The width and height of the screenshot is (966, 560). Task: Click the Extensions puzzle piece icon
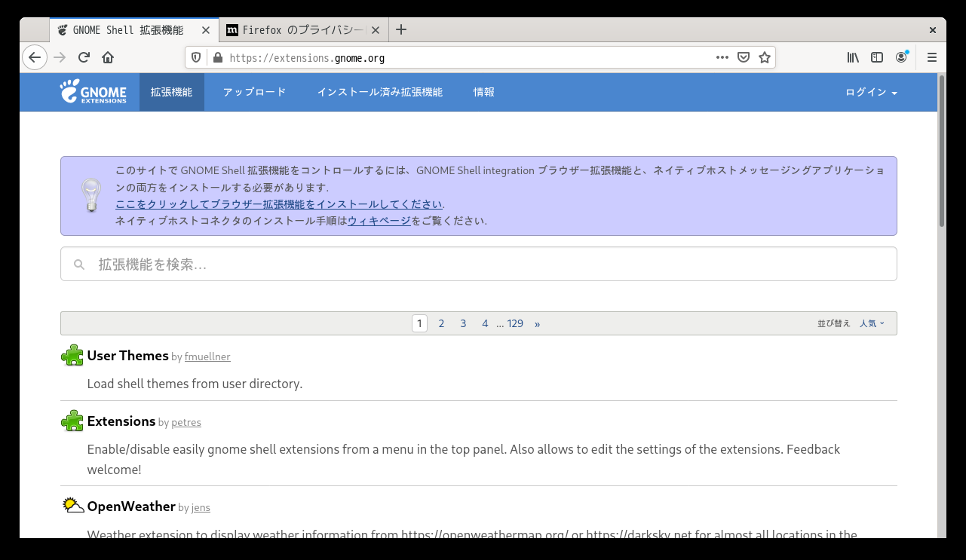pos(72,421)
